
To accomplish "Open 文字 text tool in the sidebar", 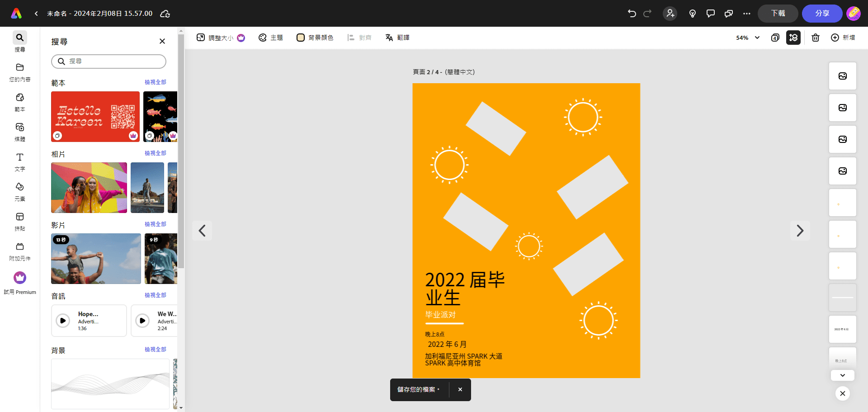I will [x=20, y=162].
